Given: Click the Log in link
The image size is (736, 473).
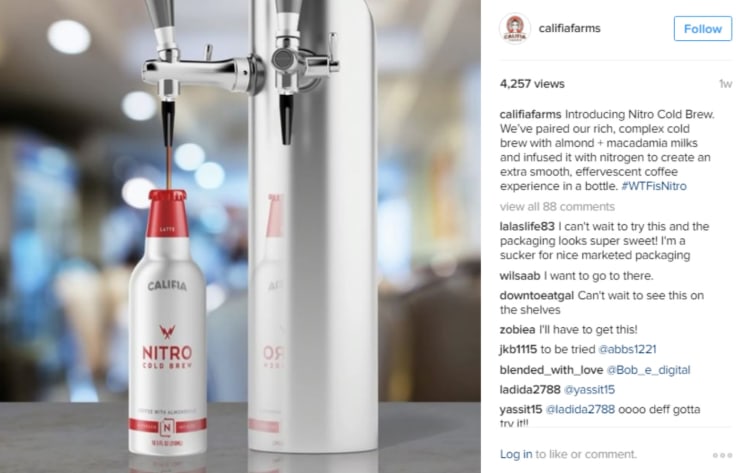Looking at the screenshot, I should pyautogui.click(x=516, y=454).
